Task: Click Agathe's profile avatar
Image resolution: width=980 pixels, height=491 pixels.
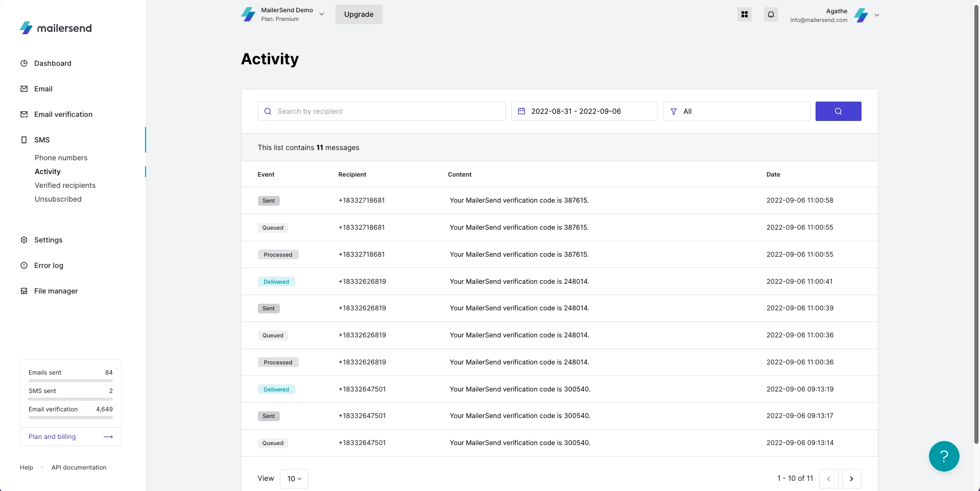Action: [x=862, y=15]
